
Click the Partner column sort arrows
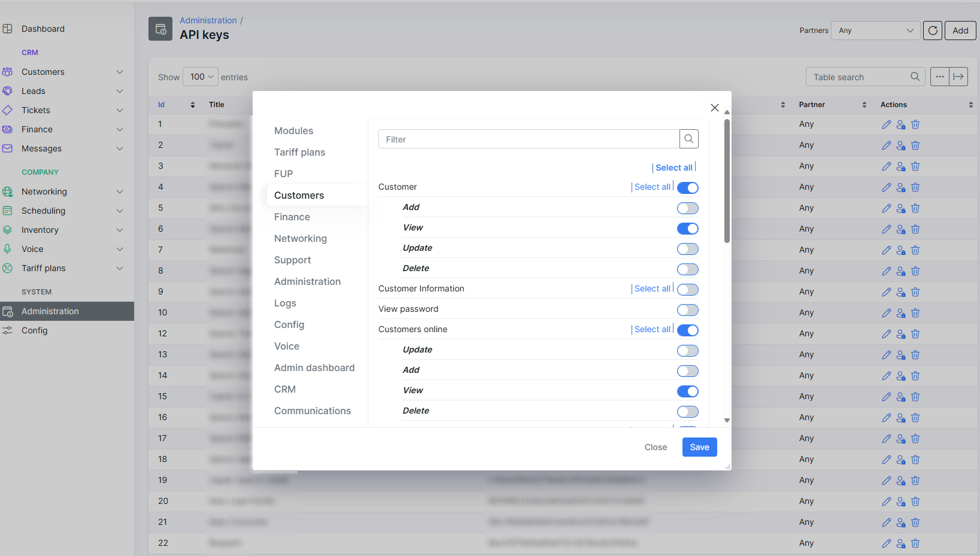coord(864,105)
